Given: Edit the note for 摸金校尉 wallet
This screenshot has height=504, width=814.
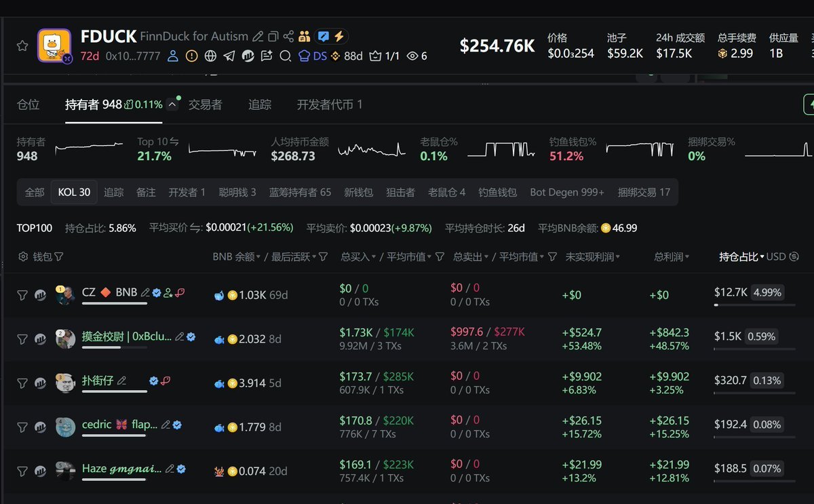Looking at the screenshot, I should click(x=180, y=336).
